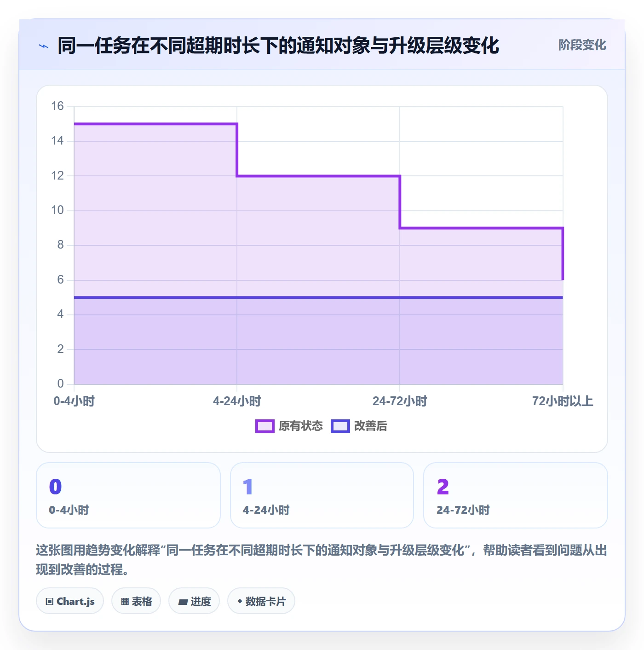Click the diamond icon in the 数据卡片 tag
644x650 pixels.
point(240,601)
